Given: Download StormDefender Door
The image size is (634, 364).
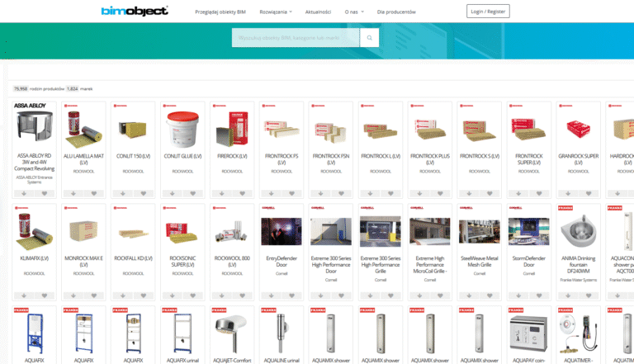Looking at the screenshot, I should (518, 295).
